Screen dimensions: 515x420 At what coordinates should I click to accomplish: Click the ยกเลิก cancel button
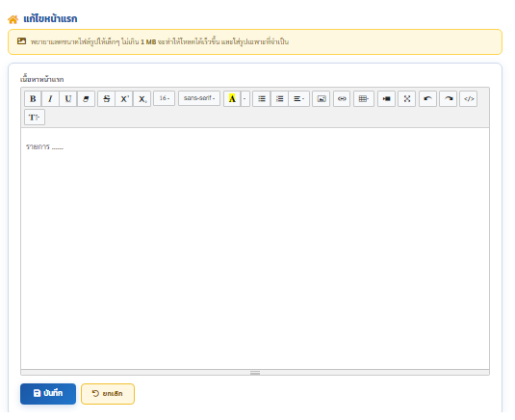pyautogui.click(x=108, y=394)
